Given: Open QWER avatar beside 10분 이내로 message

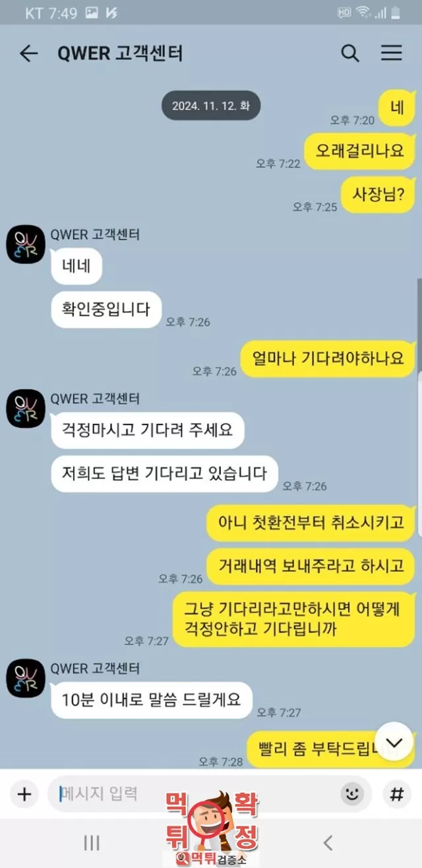Looking at the screenshot, I should [x=26, y=679].
